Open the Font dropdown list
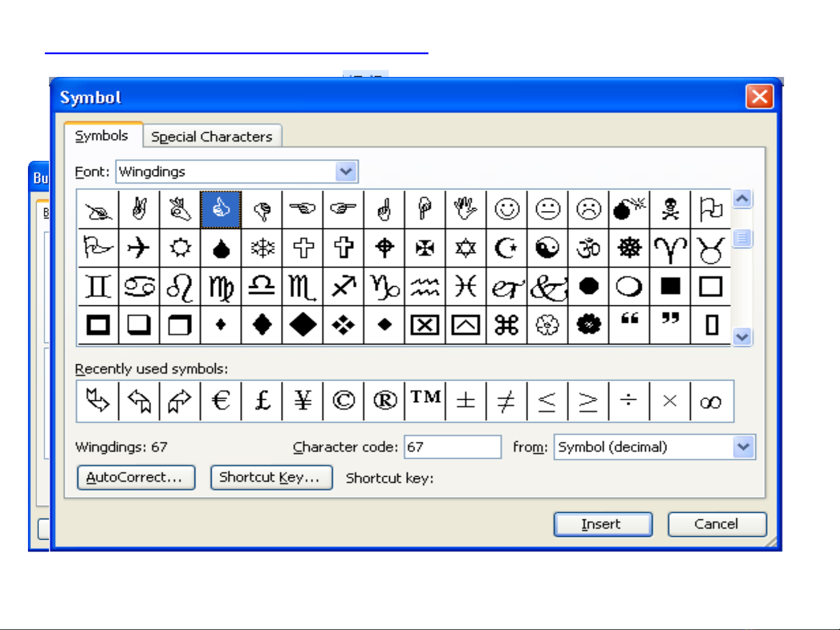 [x=346, y=172]
